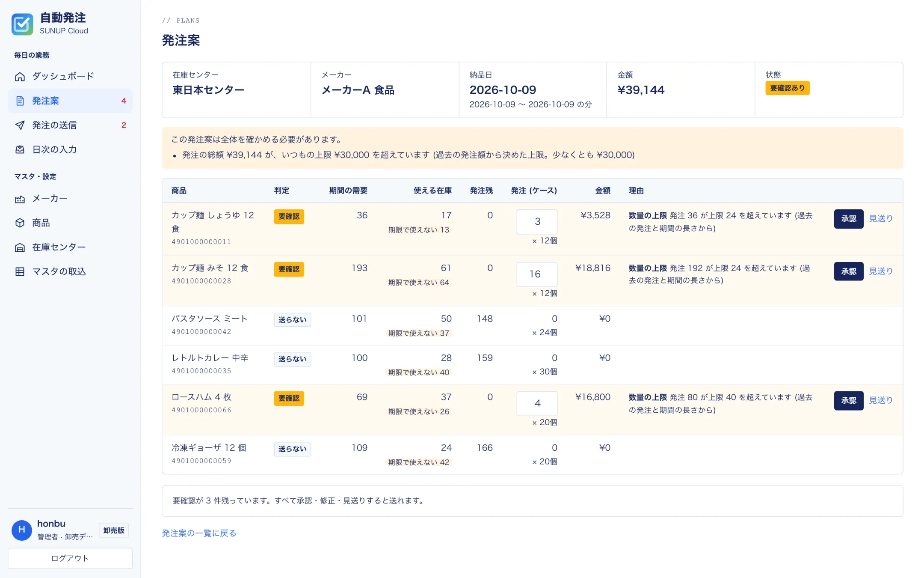Open 発注の送信 in the sidebar
This screenshot has width=924, height=578.
[70, 125]
